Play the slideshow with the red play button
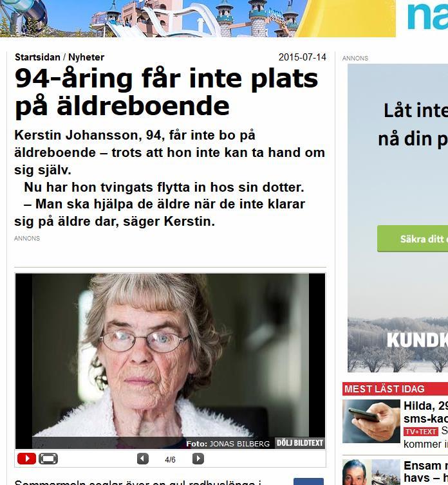This screenshot has width=448, height=485. pos(26,459)
